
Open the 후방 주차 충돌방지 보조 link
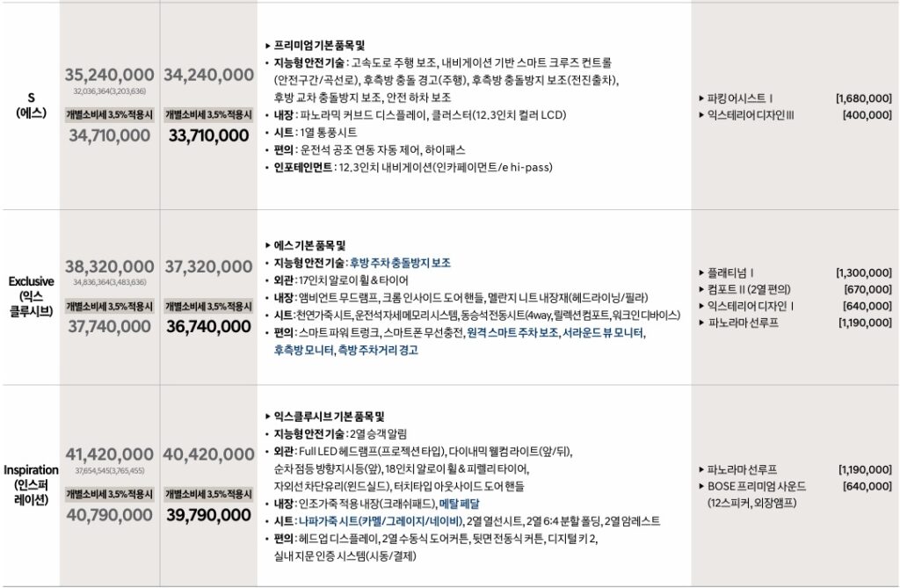click(400, 262)
